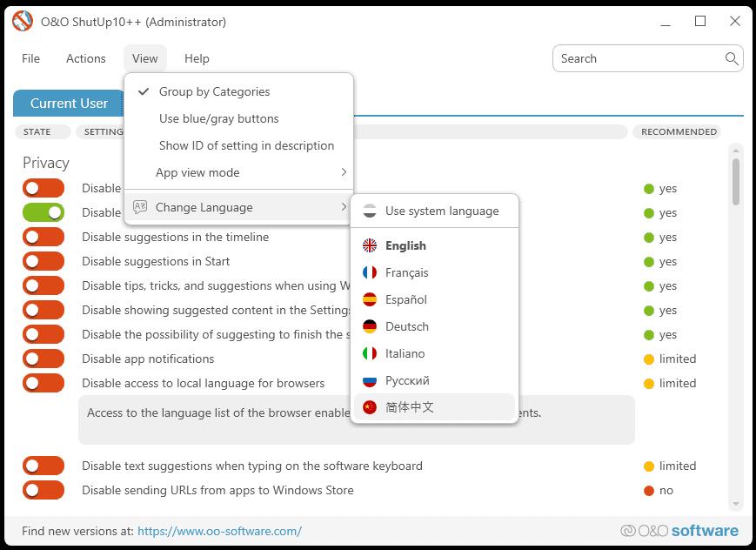Open the oo-software.com link

[x=219, y=531]
